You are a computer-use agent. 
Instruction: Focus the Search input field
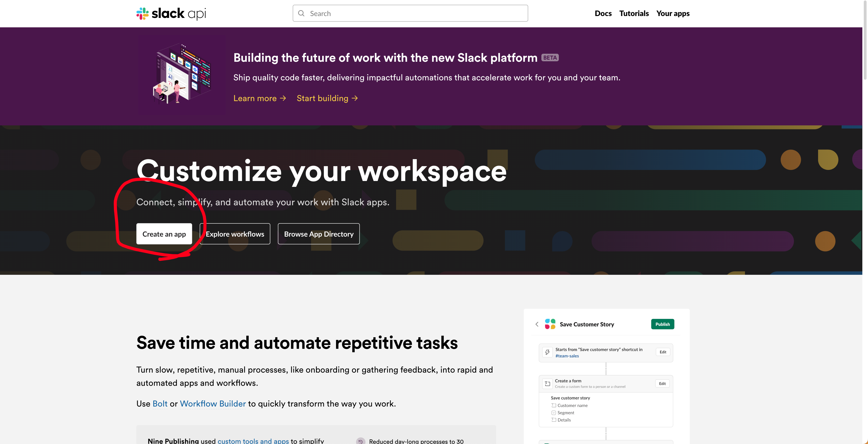pos(410,13)
